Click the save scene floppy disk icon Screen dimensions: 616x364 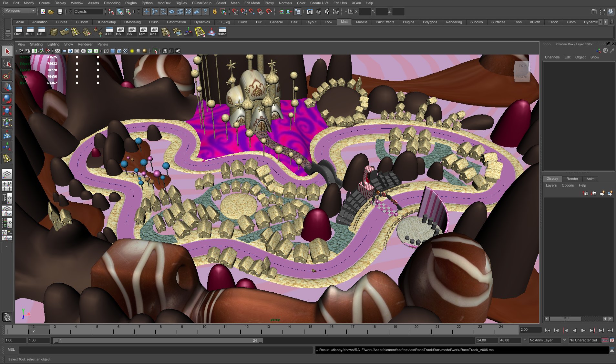click(x=60, y=12)
